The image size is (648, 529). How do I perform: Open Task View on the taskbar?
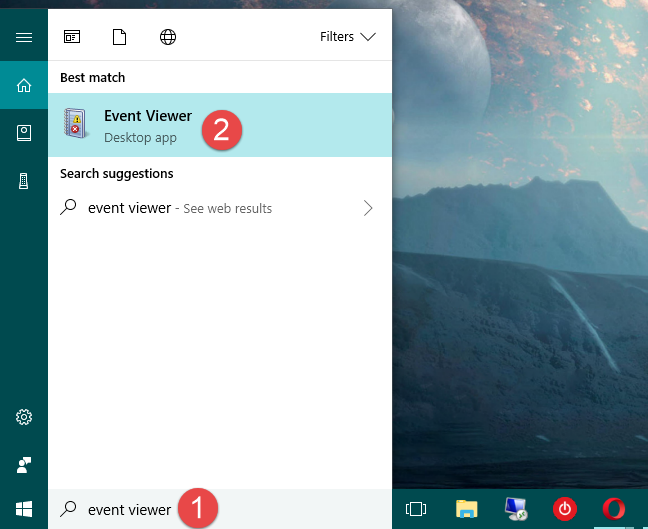pyautogui.click(x=416, y=509)
